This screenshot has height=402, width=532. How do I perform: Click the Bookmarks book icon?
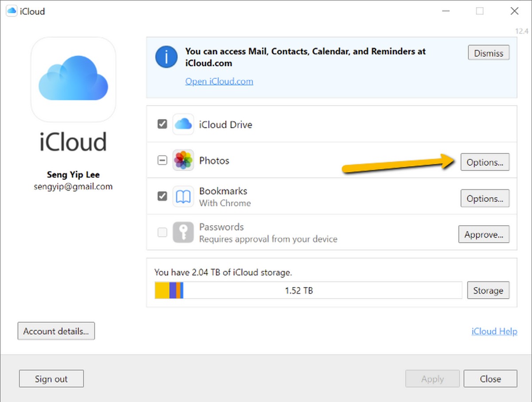(x=183, y=196)
